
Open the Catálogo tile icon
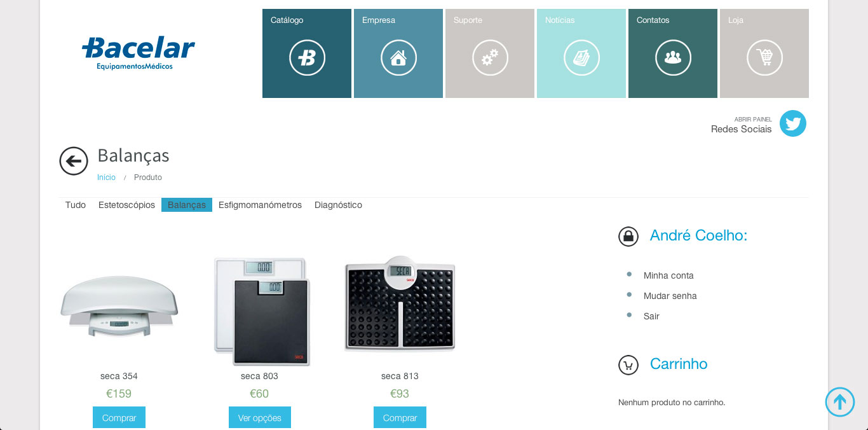pos(307,58)
